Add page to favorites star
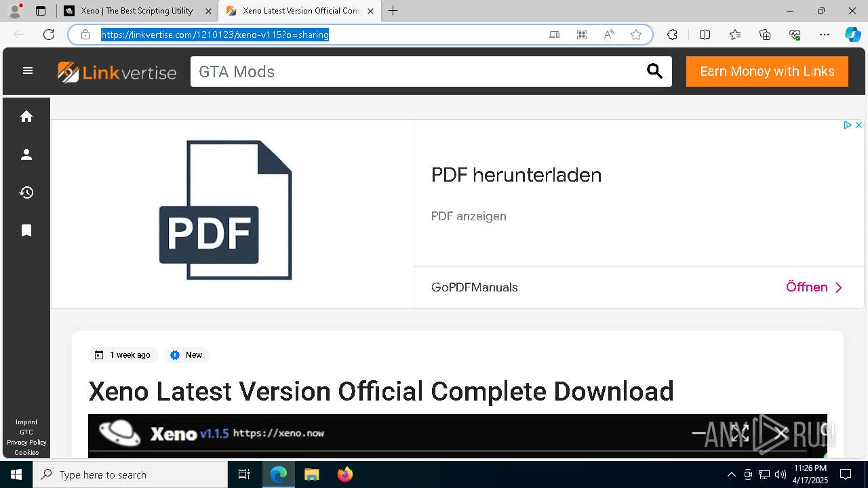The image size is (868, 488). [x=636, y=35]
